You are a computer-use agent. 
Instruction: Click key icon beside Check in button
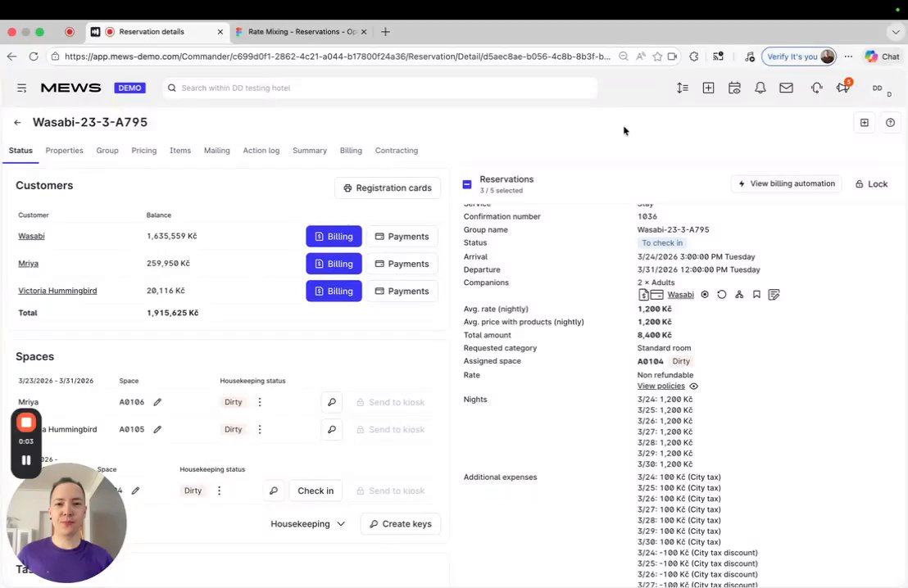click(274, 491)
